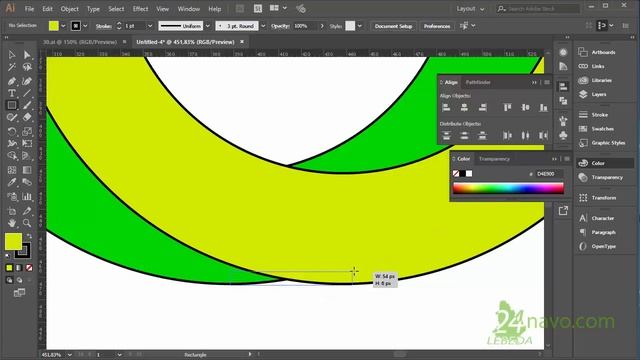Viewport: 640px width, 360px height.
Task: Set fill mode to None
Action: pyautogui.click(x=29, y=268)
